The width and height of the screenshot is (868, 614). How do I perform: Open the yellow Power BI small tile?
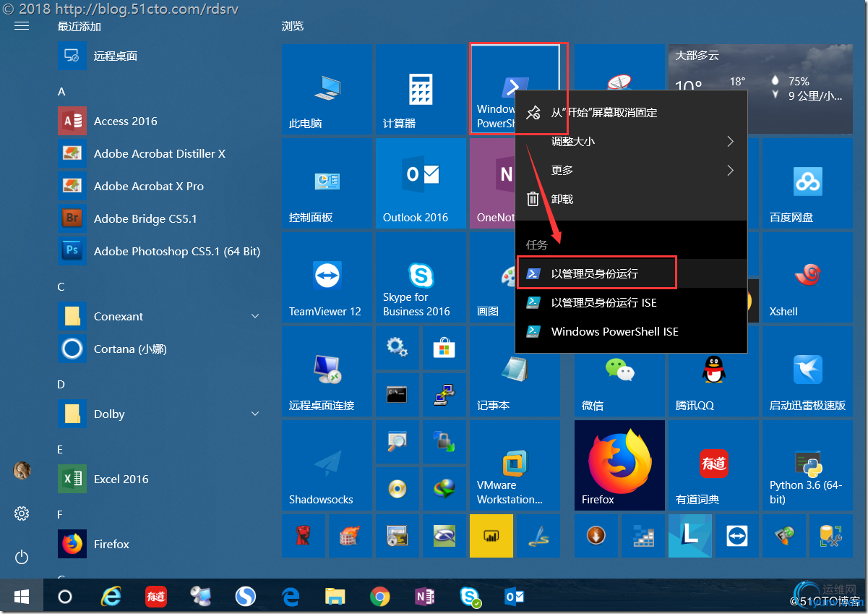coord(491,536)
